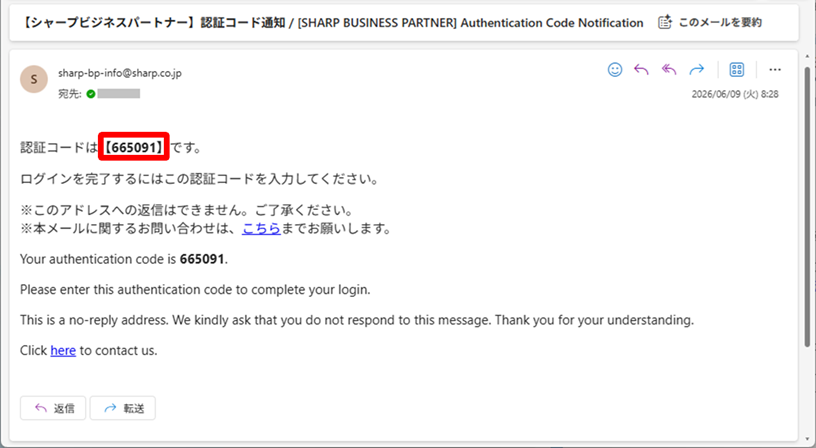Open the apps grid icon
The image size is (816, 448).
[x=737, y=70]
